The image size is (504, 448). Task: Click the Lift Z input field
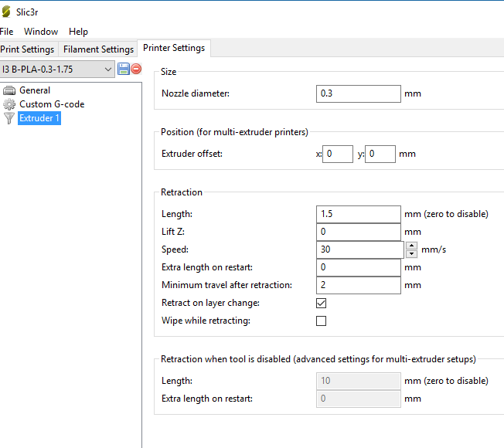[x=359, y=232]
